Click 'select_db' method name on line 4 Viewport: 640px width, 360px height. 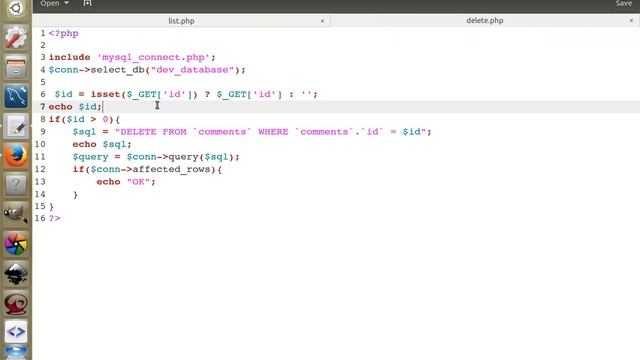tap(118, 70)
